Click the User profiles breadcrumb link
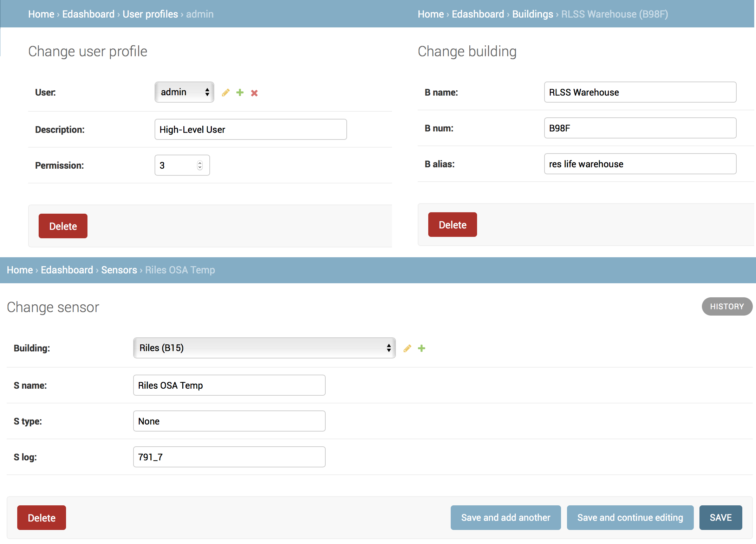Viewport: 756px width, 544px height. tap(150, 14)
